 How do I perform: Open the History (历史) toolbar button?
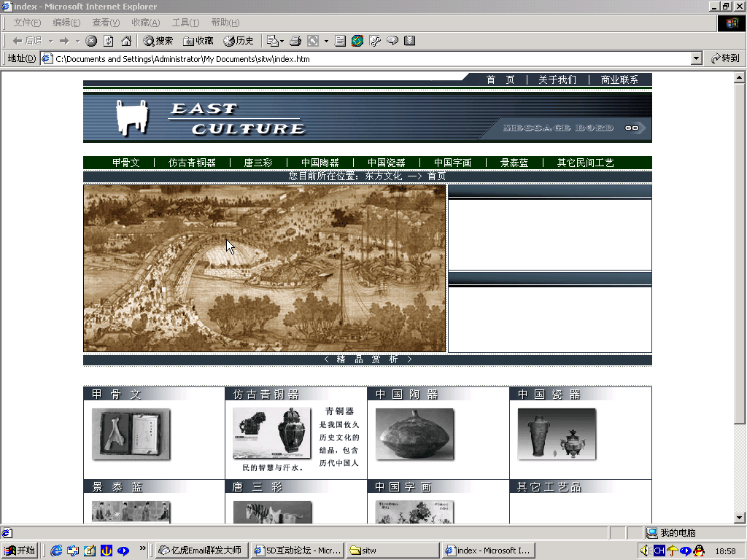coord(239,41)
